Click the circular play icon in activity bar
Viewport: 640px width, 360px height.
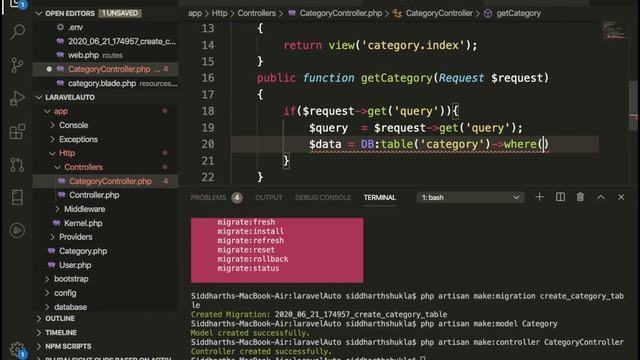tap(17, 231)
